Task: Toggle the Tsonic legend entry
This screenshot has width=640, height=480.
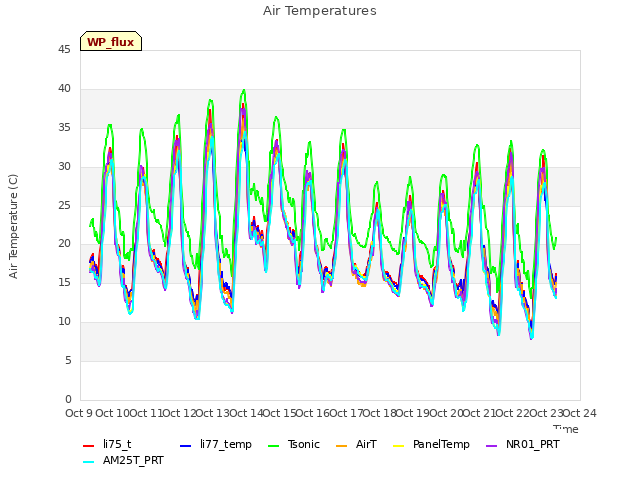Action: click(293, 444)
